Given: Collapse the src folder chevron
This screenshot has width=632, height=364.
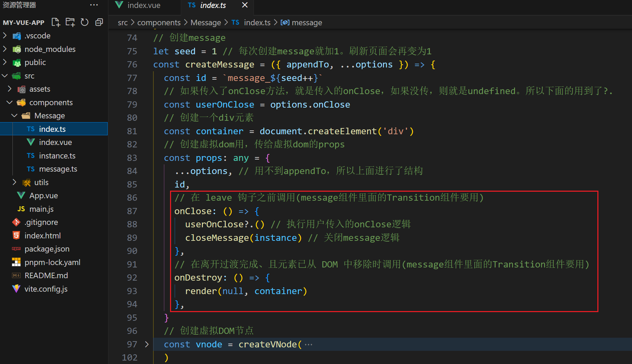Looking at the screenshot, I should 5,76.
